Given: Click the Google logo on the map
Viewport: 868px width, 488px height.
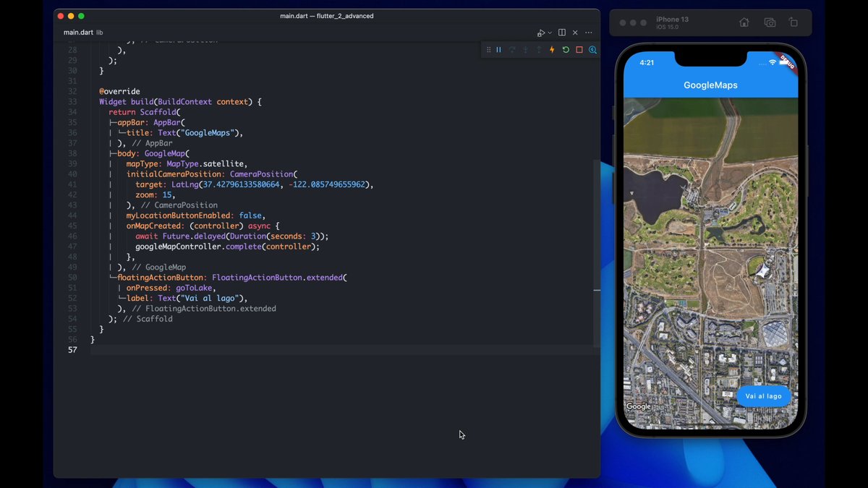Looking at the screenshot, I should pos(639,406).
